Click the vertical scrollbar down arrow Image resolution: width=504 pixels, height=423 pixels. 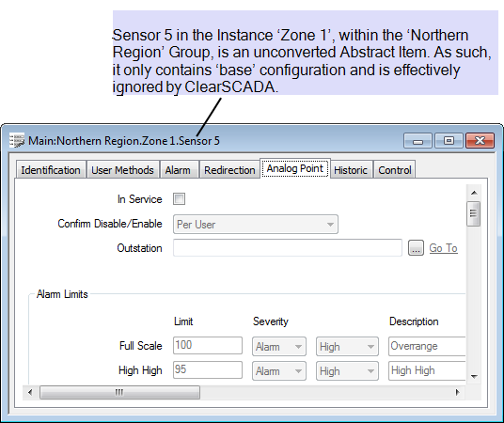(474, 376)
